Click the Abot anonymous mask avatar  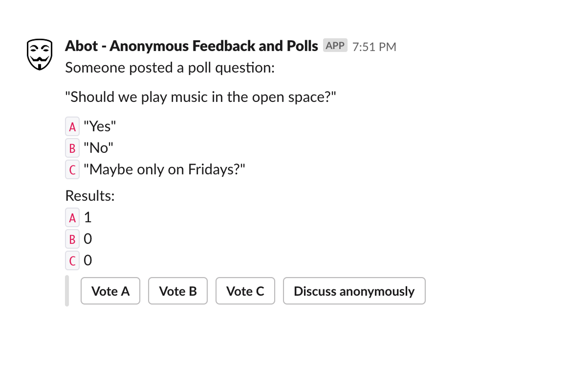pos(40,54)
